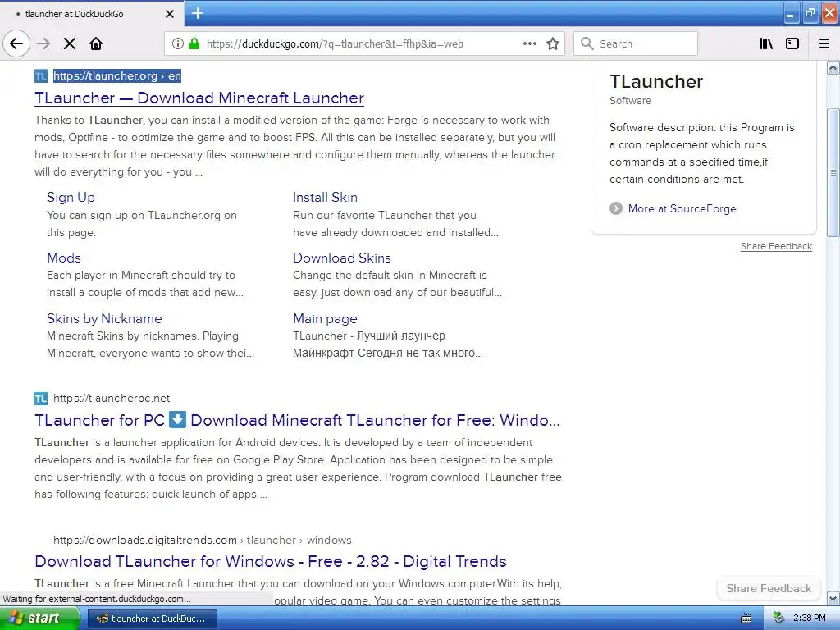Open page actions three-dot menu
The image size is (840, 630).
[530, 44]
